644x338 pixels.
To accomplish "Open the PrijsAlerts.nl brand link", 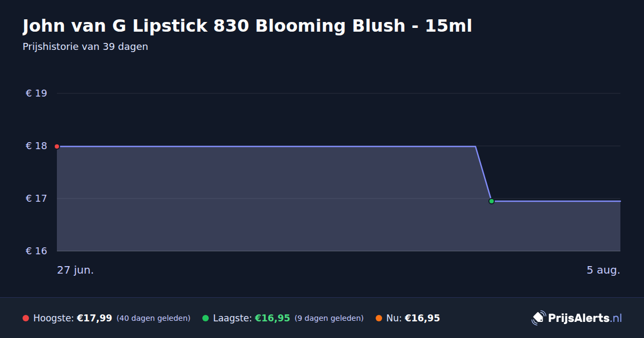I will [x=585, y=318].
